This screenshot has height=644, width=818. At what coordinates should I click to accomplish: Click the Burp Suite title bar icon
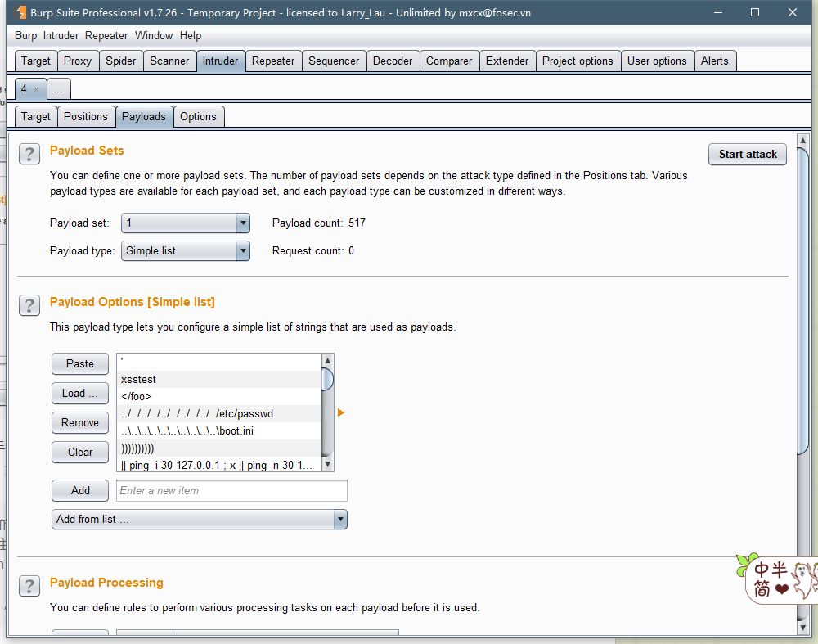click(x=20, y=12)
